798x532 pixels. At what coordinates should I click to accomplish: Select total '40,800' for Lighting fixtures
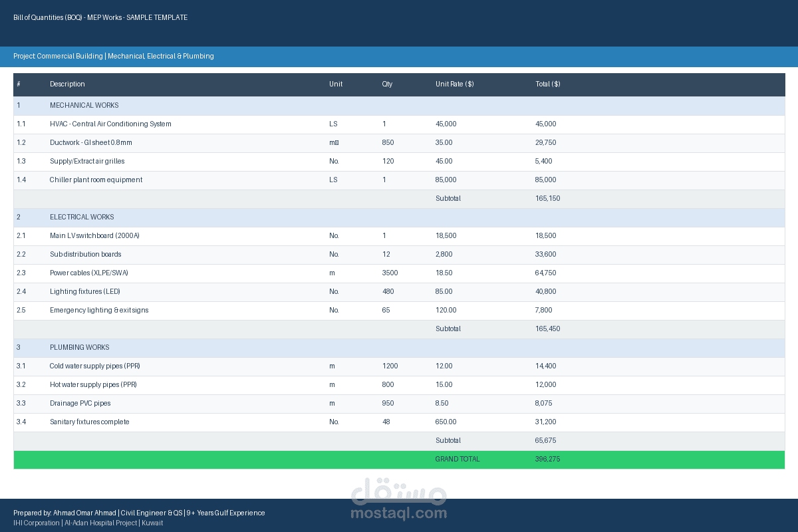click(546, 292)
